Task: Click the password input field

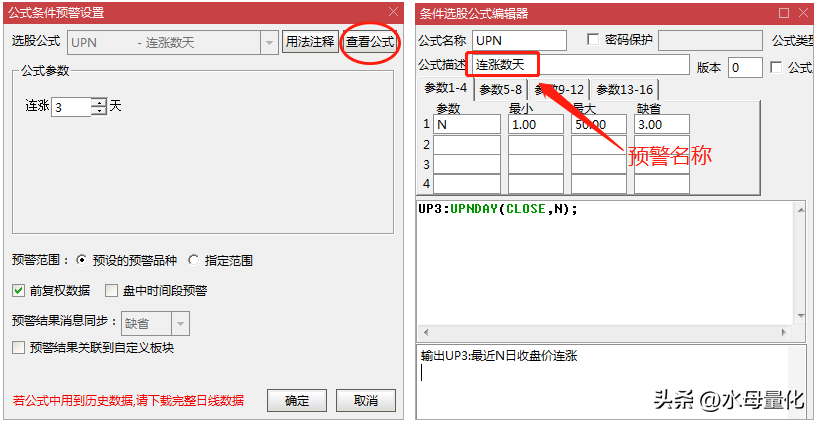Action: [709, 40]
